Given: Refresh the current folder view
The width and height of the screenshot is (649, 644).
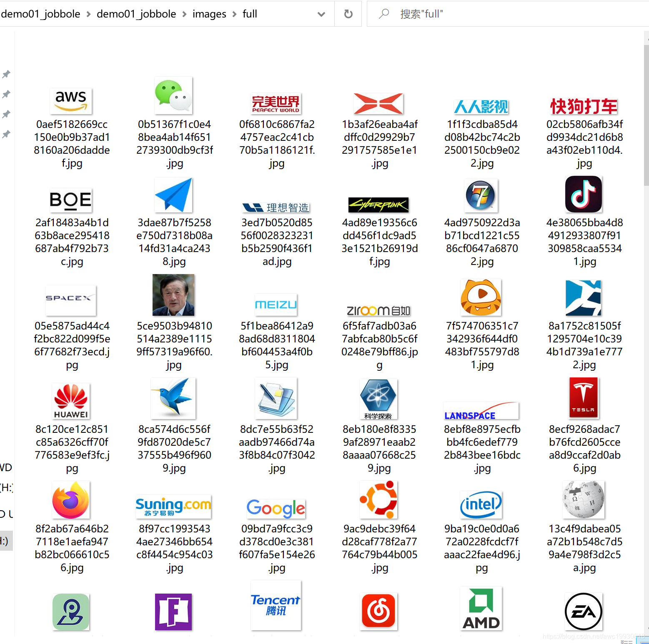Looking at the screenshot, I should coord(348,14).
